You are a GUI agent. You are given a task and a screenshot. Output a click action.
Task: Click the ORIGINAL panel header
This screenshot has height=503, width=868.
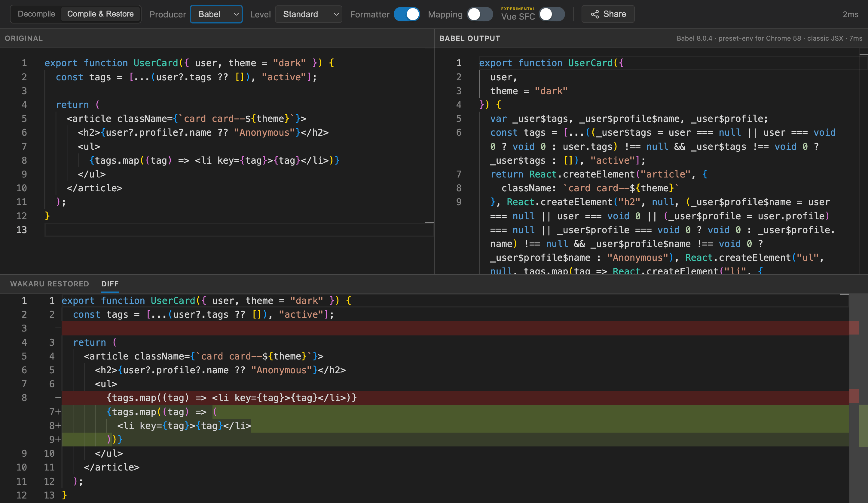[24, 38]
